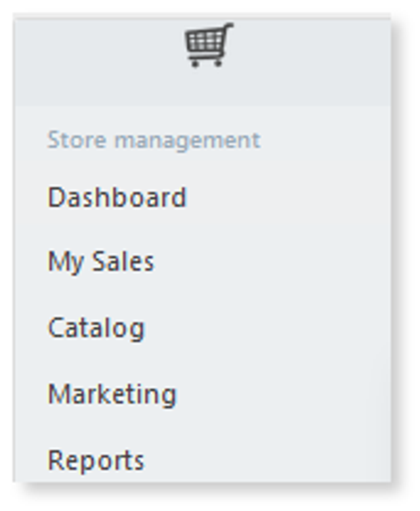Screen dimensions: 420x511
Task: Browse the Catalog link
Action: tap(96, 328)
